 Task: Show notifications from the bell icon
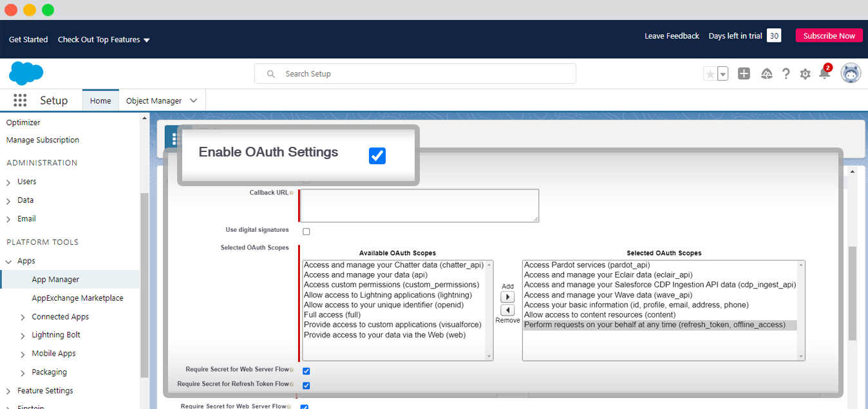(x=824, y=73)
